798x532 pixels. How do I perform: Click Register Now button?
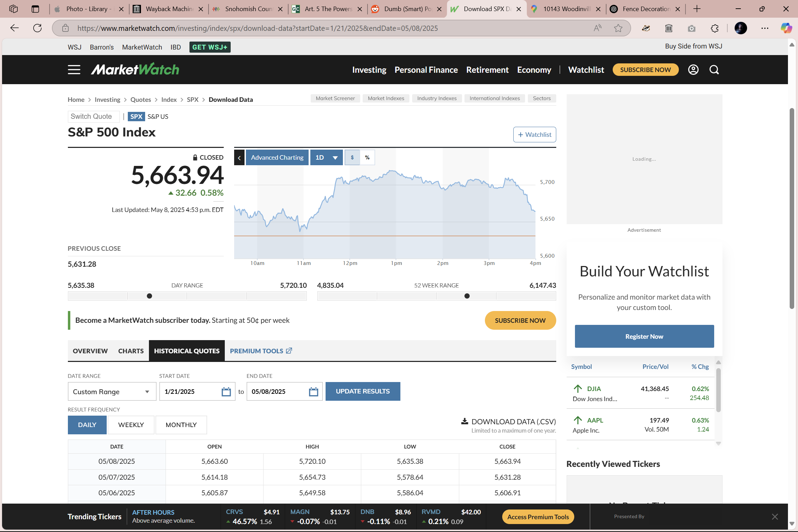644,336
